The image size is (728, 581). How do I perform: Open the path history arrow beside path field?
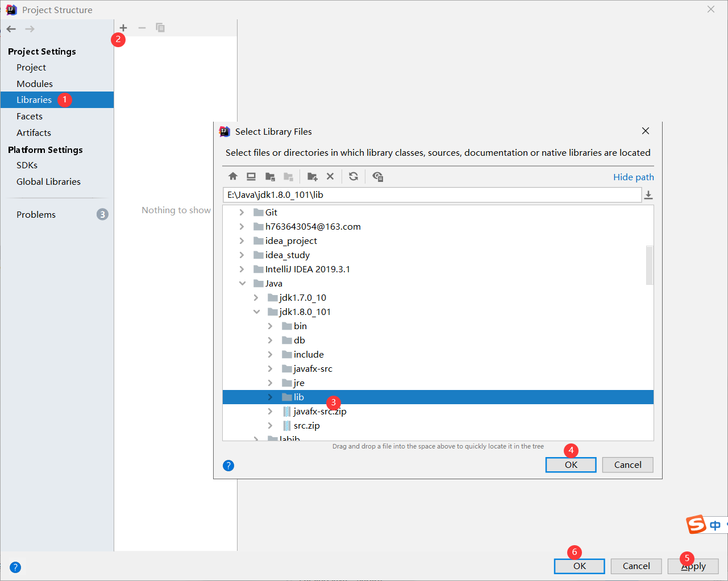[x=648, y=195]
